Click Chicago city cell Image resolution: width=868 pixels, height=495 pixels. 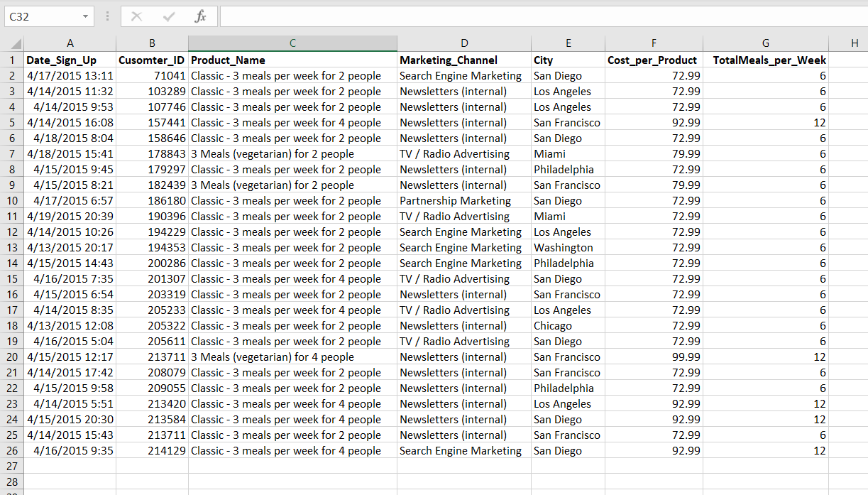point(568,326)
